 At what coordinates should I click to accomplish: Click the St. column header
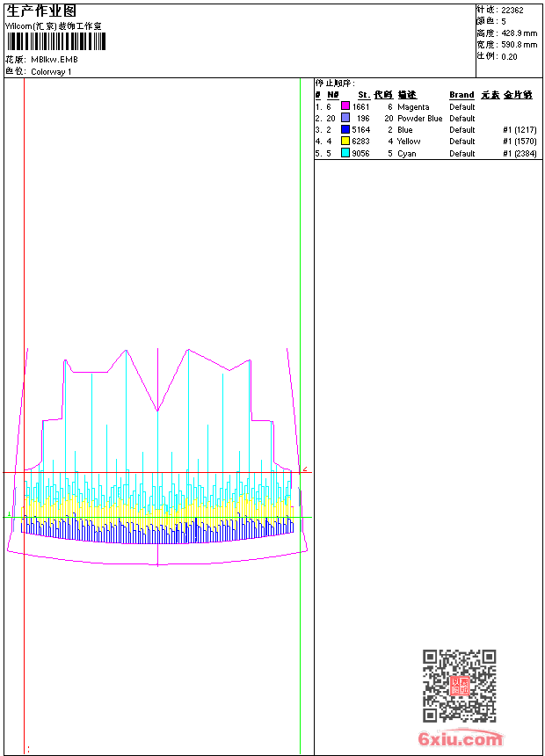pos(363,95)
